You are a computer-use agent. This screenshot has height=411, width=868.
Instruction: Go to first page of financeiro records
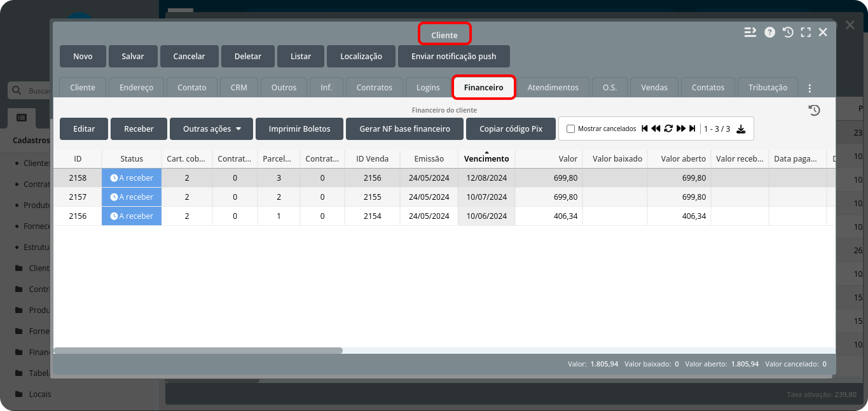(645, 129)
